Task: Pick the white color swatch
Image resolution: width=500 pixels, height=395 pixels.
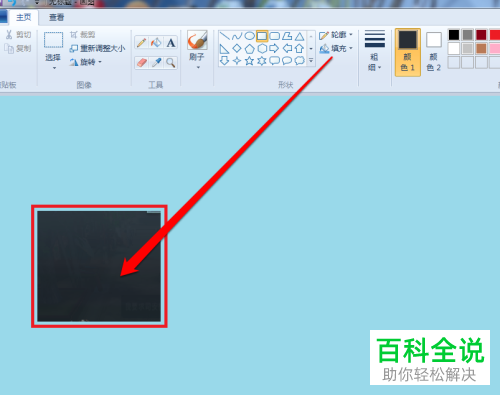Action: click(x=454, y=48)
